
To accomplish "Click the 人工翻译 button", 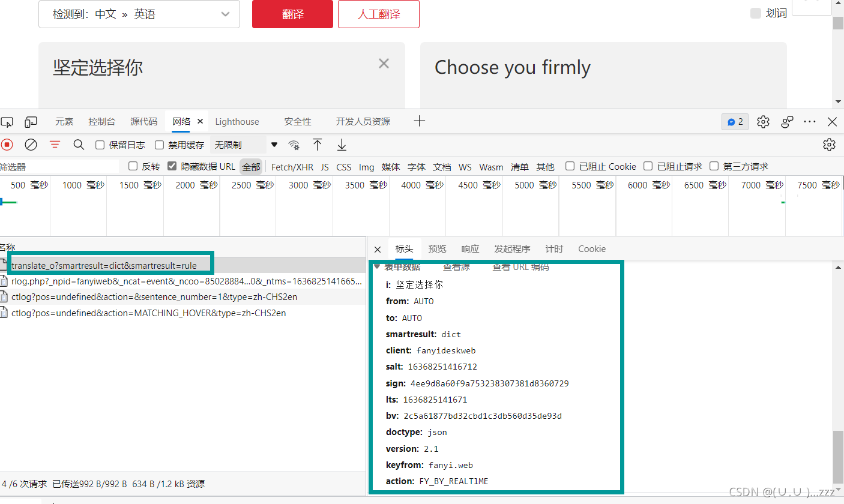I will (x=379, y=14).
